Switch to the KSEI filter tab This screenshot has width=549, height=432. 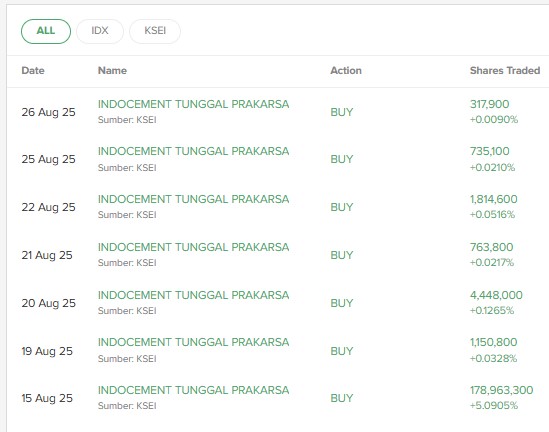(x=155, y=31)
